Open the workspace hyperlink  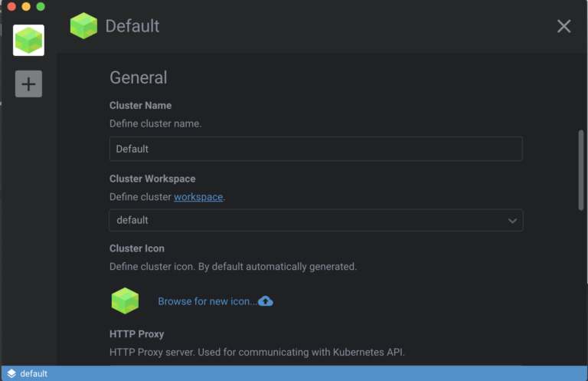(198, 197)
